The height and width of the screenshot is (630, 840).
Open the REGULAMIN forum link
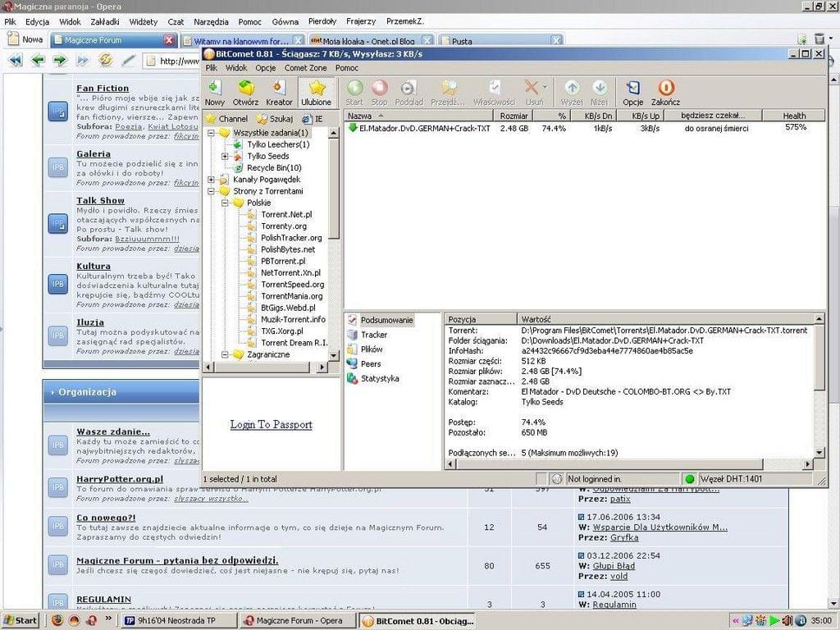[x=104, y=600]
